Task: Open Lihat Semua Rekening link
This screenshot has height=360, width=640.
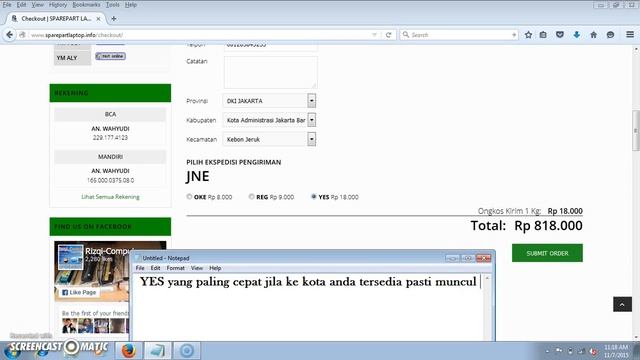Action: click(x=110, y=197)
